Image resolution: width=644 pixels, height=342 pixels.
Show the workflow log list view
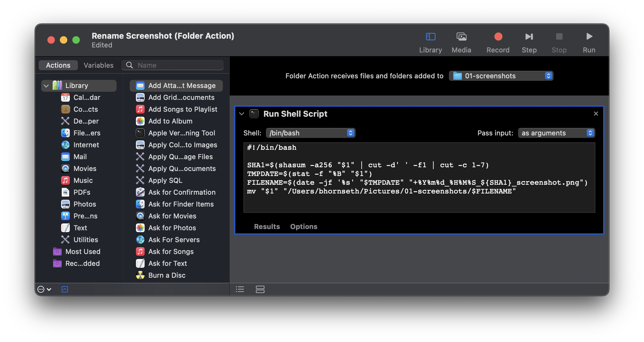[x=240, y=289]
